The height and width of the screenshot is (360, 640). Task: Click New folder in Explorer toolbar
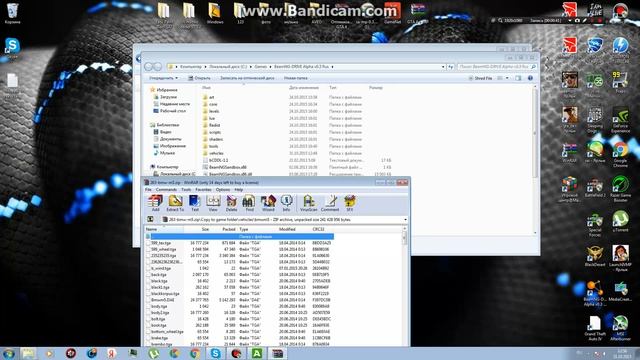[296, 78]
